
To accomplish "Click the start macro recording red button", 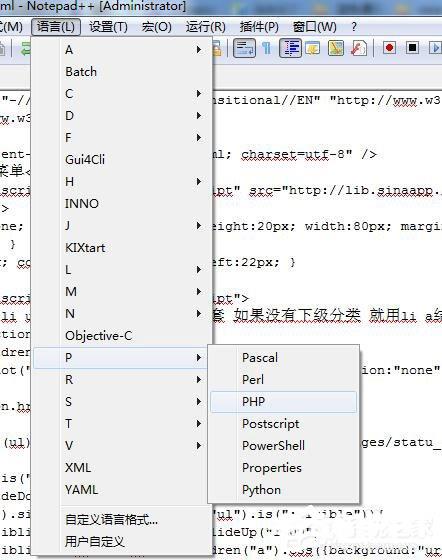I will (x=389, y=48).
